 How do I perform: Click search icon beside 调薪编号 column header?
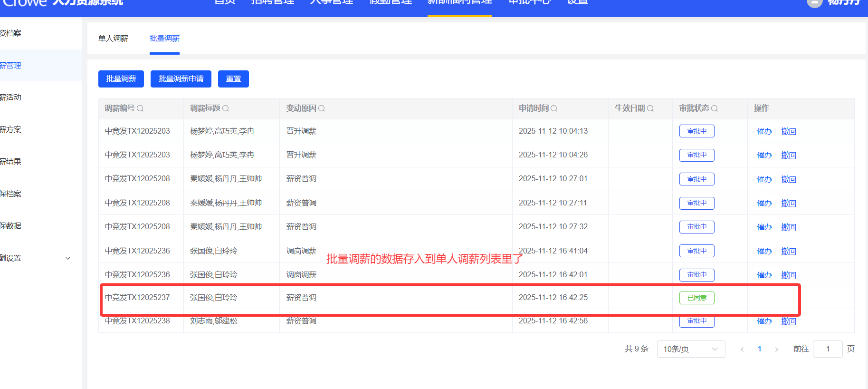point(140,108)
